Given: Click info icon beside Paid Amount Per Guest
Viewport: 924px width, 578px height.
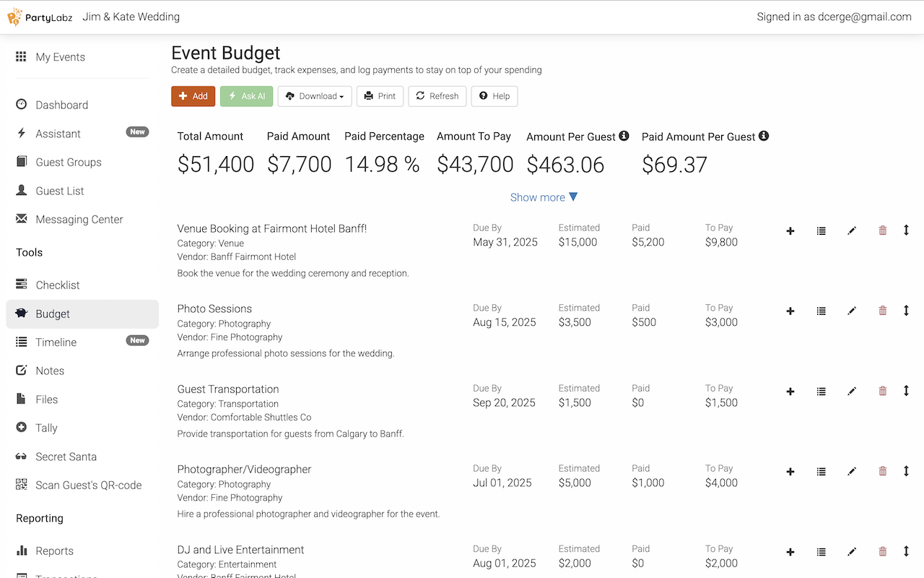Looking at the screenshot, I should [x=764, y=136].
